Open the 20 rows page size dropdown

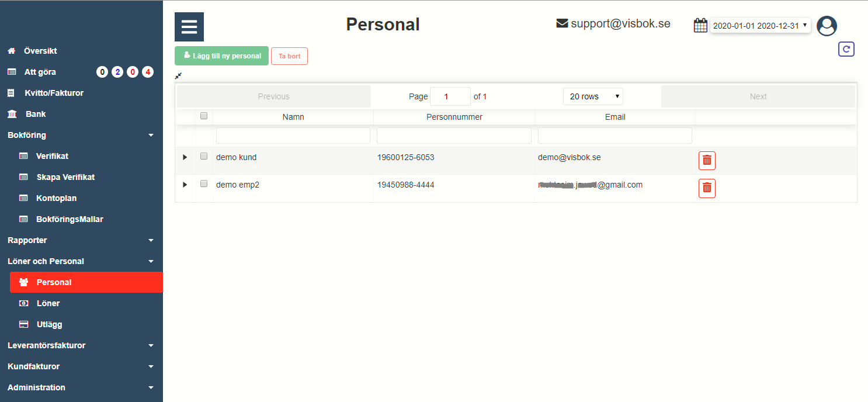click(593, 96)
